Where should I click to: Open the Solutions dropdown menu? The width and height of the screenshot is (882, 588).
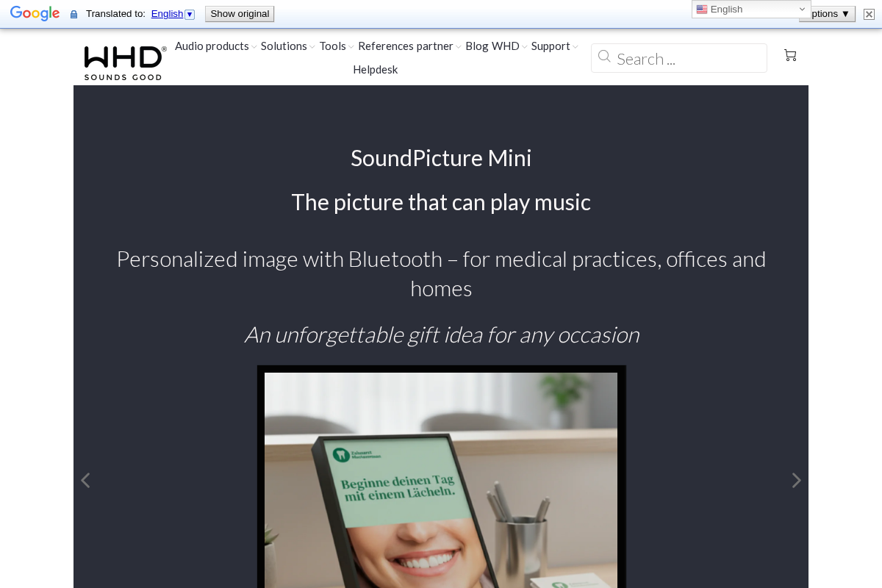coord(284,46)
